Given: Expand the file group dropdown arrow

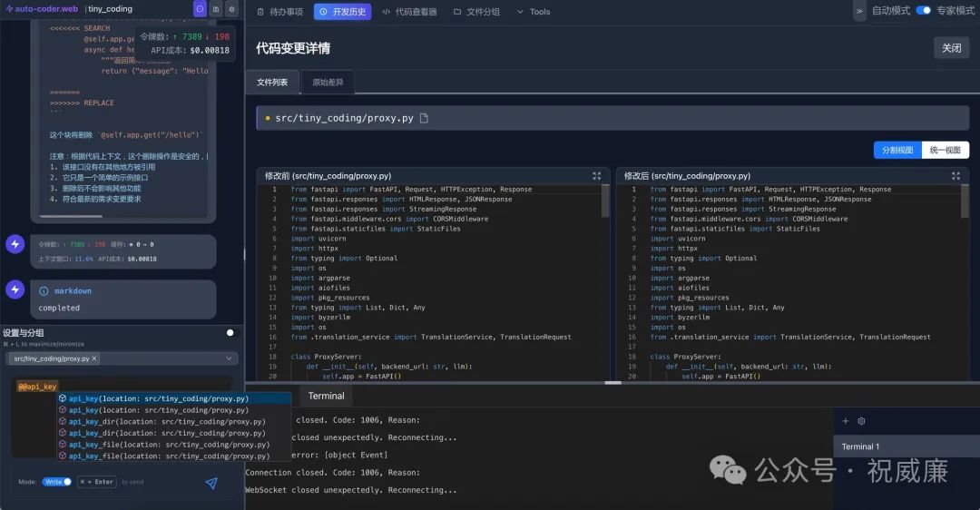Looking at the screenshot, I should point(229,358).
